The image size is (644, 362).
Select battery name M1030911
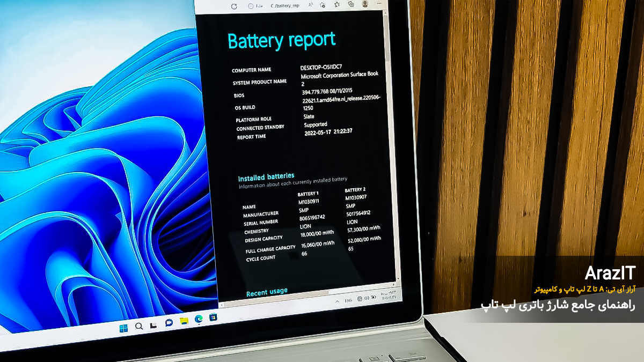(309, 202)
